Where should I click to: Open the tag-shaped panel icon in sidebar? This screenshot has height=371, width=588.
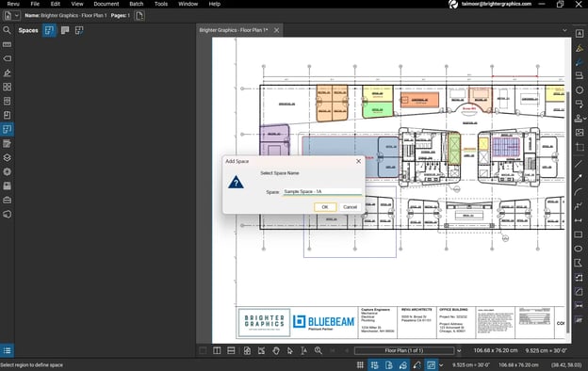[7, 58]
